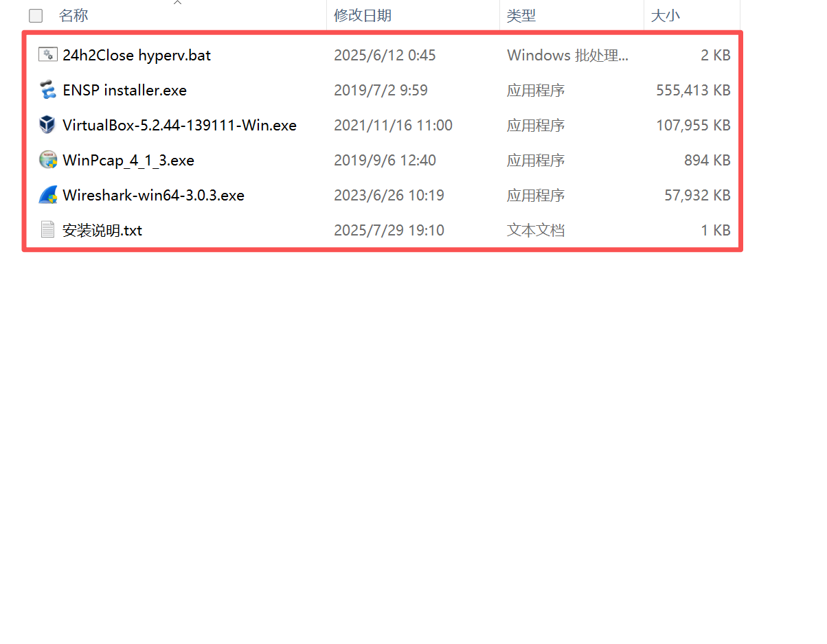Click date 2019/9/6 12:40
This screenshot has height=644, width=827.
pyautogui.click(x=385, y=160)
